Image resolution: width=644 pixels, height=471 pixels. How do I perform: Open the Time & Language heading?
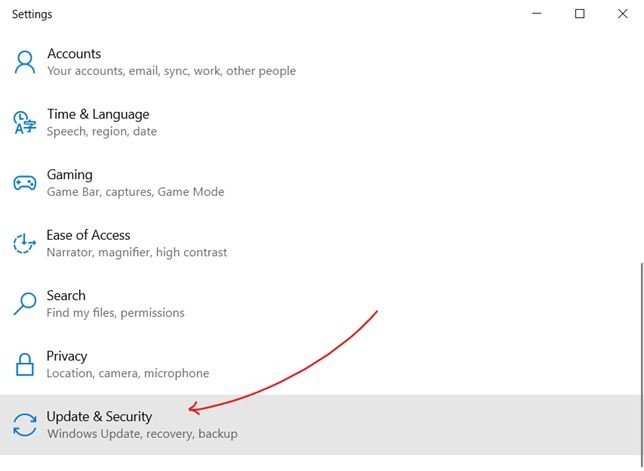click(98, 114)
